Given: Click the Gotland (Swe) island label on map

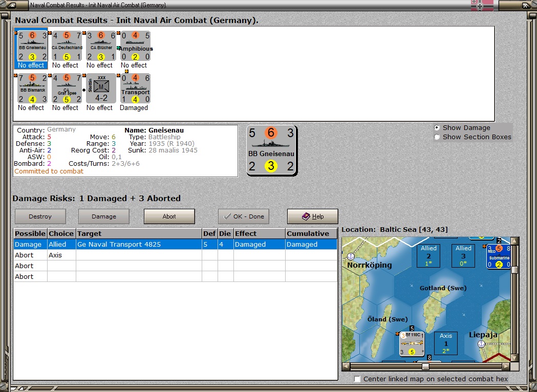Looking at the screenshot, I should tap(443, 288).
